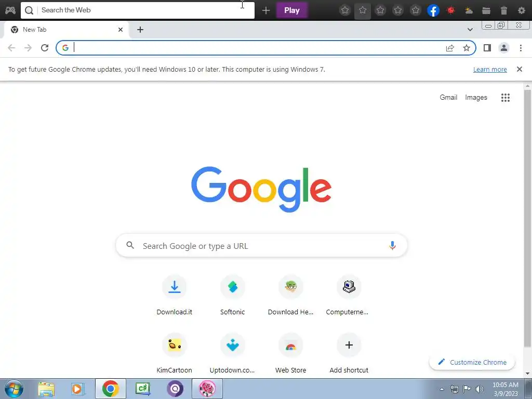Open the Softonic shortcut
The height and width of the screenshot is (399, 532).
pyautogui.click(x=232, y=295)
